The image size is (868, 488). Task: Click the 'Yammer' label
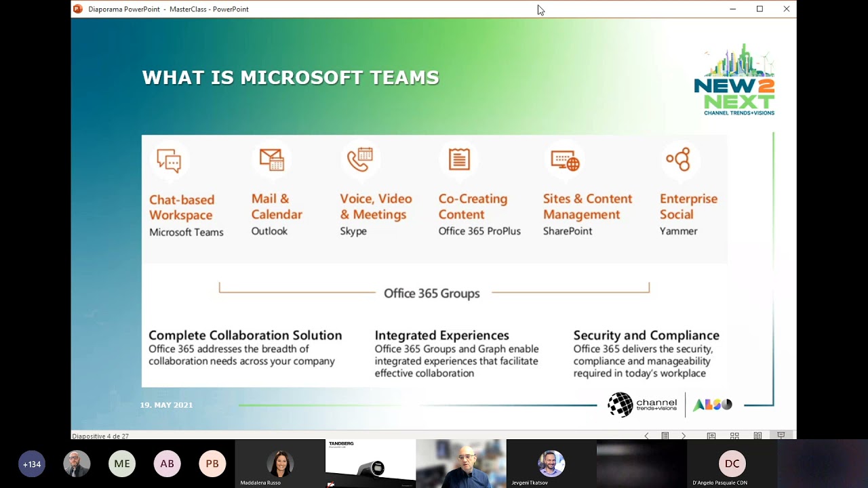679,231
